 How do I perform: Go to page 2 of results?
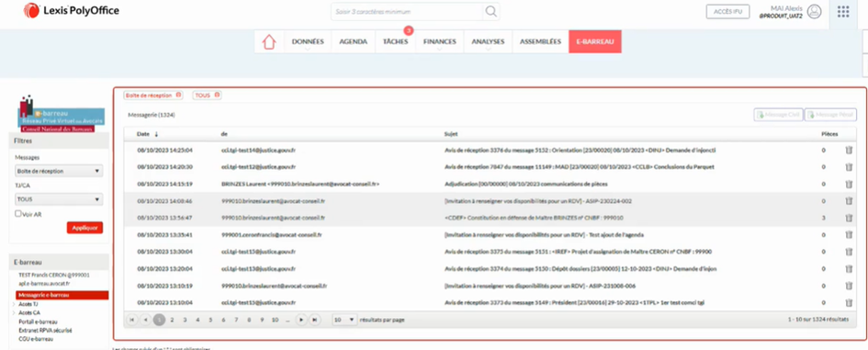[x=172, y=320]
